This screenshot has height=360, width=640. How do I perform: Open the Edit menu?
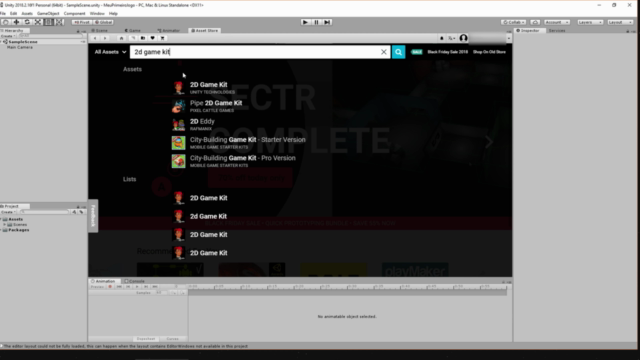pyautogui.click(x=13, y=13)
